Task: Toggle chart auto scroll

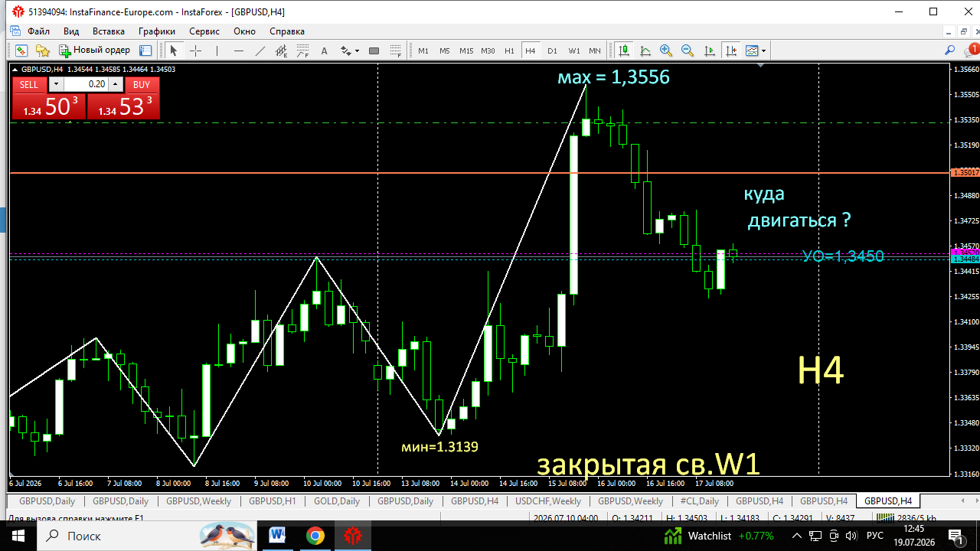Action: pyautogui.click(x=710, y=51)
